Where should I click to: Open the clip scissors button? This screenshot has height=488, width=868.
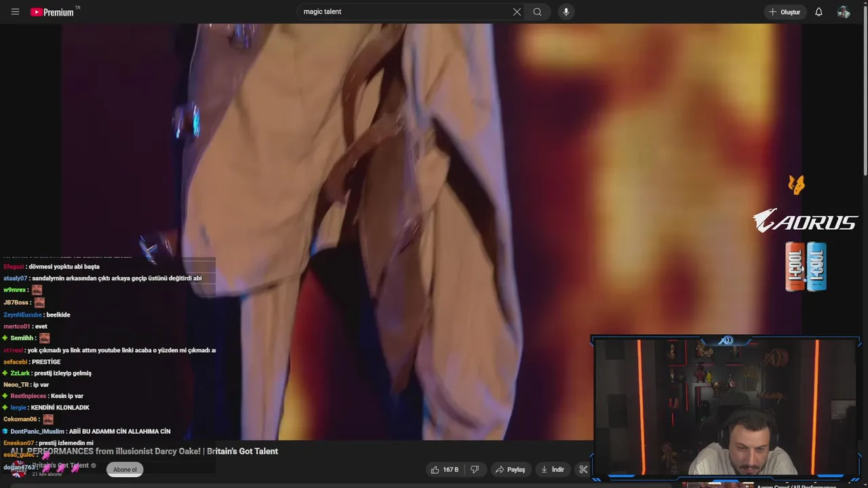(583, 470)
